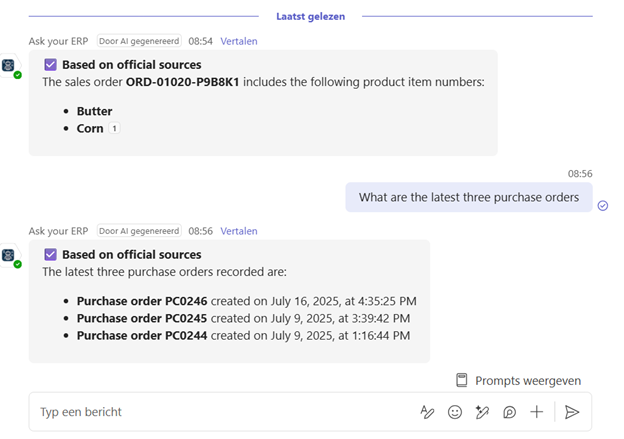Open citation reference 1 next to Corn
The image size is (624, 439).
pos(114,129)
